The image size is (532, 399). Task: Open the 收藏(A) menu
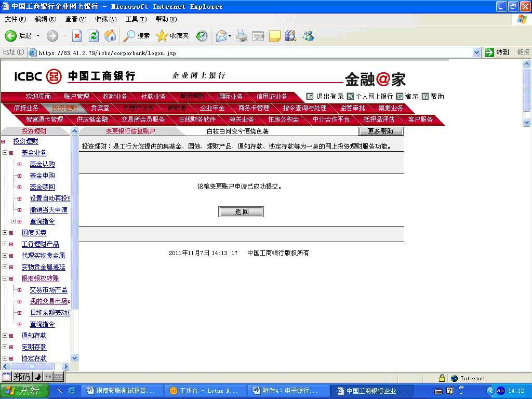point(106,19)
